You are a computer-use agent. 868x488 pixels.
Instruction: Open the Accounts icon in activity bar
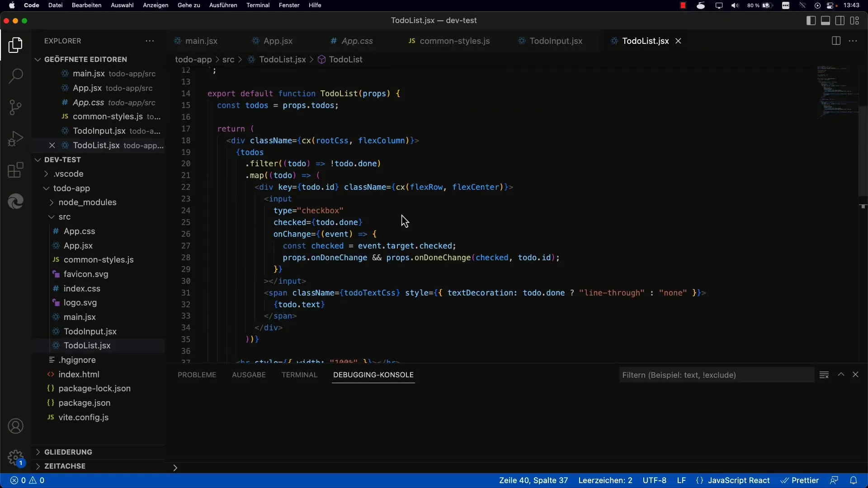(15, 426)
